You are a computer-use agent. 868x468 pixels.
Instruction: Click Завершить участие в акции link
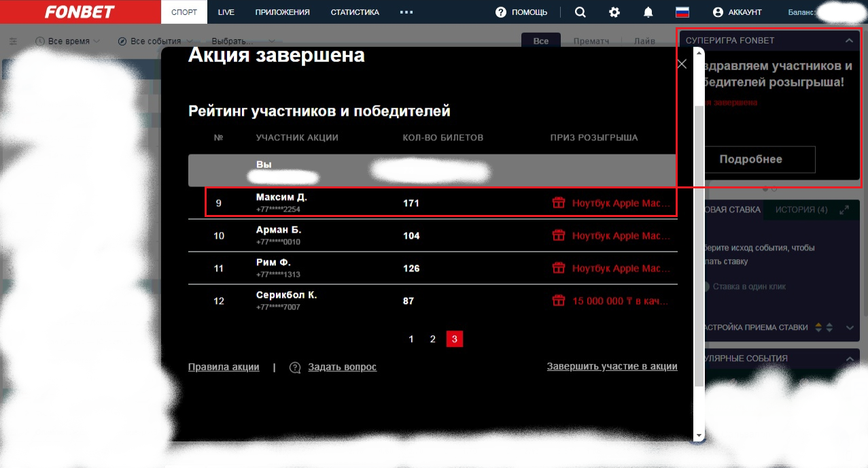click(612, 366)
